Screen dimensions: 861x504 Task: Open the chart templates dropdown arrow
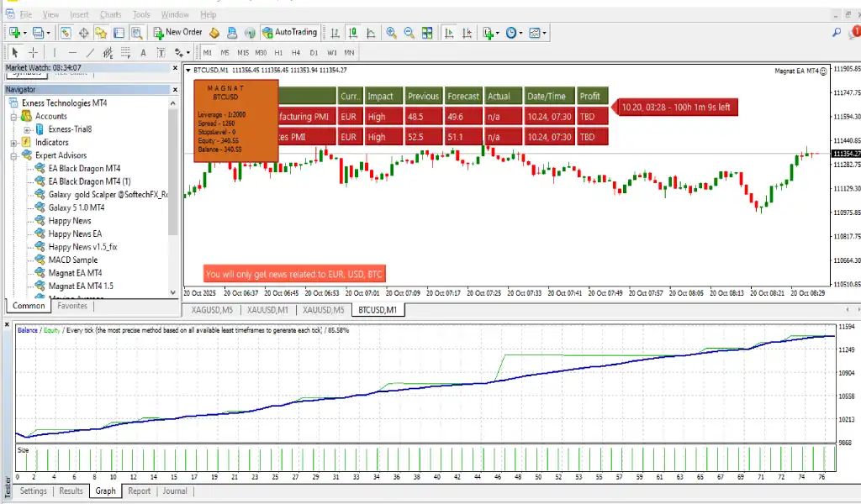(545, 33)
